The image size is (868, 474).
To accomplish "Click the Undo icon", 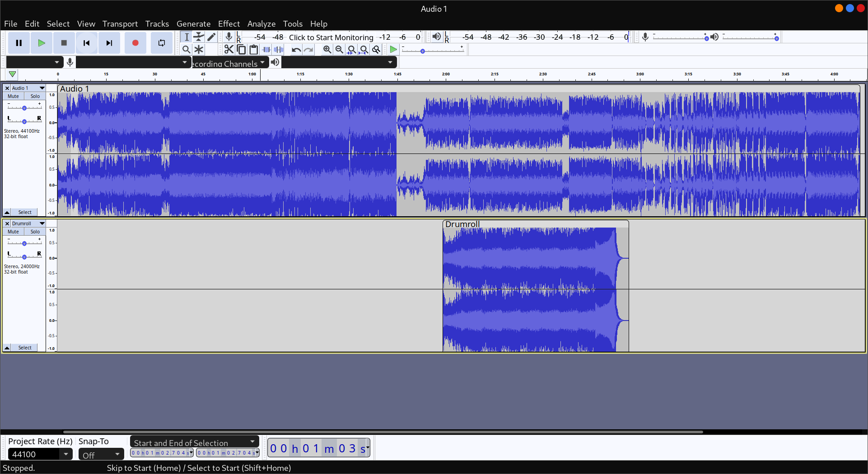I will tap(296, 50).
